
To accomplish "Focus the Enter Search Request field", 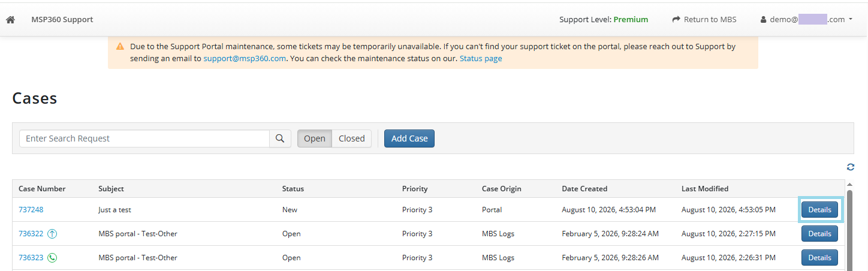I will pos(144,138).
